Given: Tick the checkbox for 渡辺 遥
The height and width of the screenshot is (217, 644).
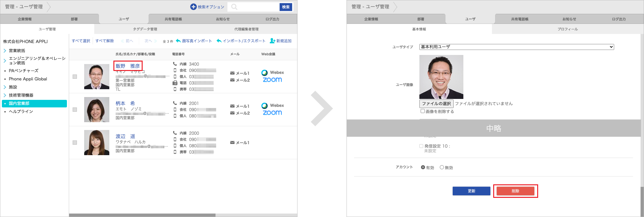Looking at the screenshot, I should tap(75, 143).
